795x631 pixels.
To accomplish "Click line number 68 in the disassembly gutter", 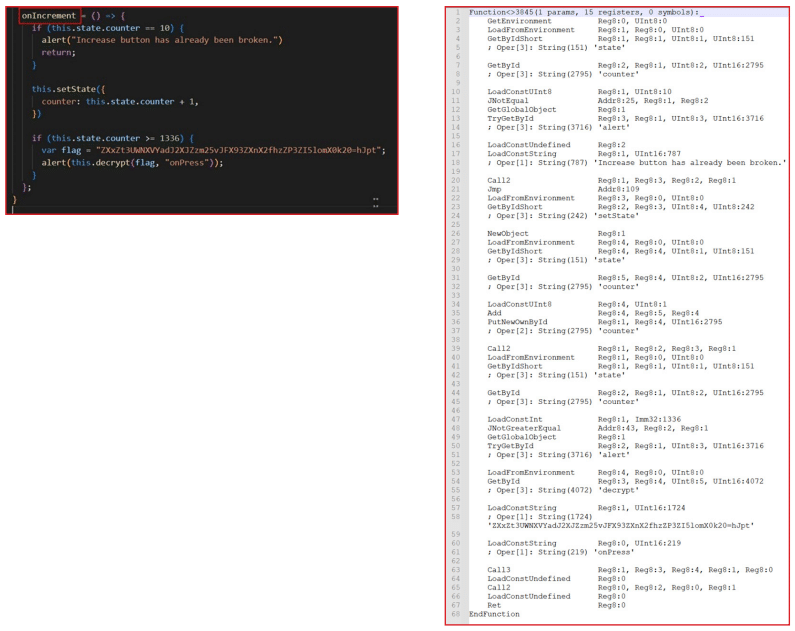I will 456,614.
